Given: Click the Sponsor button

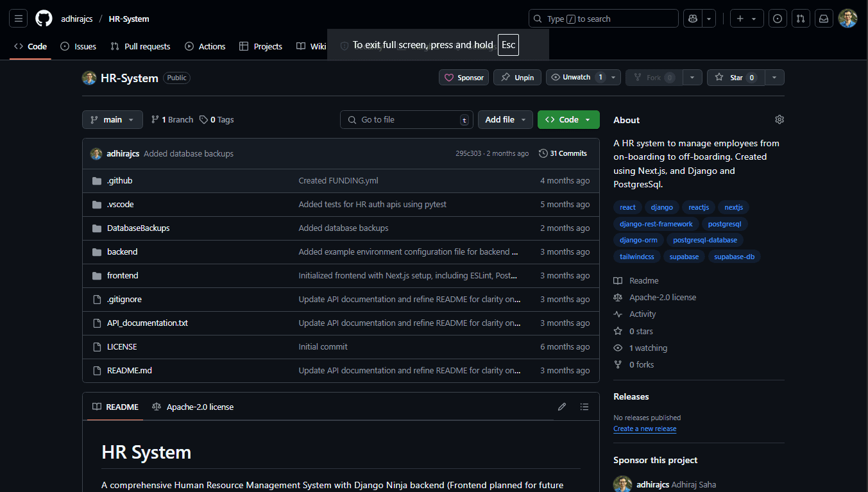Looking at the screenshot, I should (x=464, y=78).
